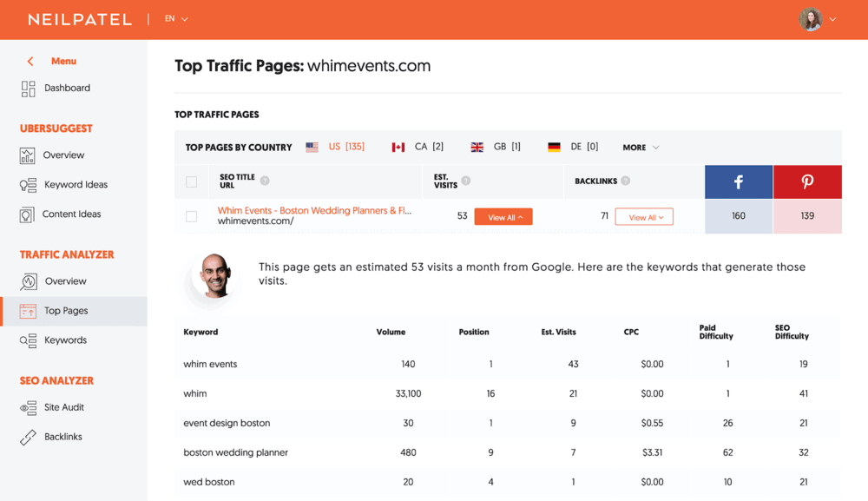Check the whimevents.com row checkbox
868x501 pixels.
pyautogui.click(x=192, y=216)
